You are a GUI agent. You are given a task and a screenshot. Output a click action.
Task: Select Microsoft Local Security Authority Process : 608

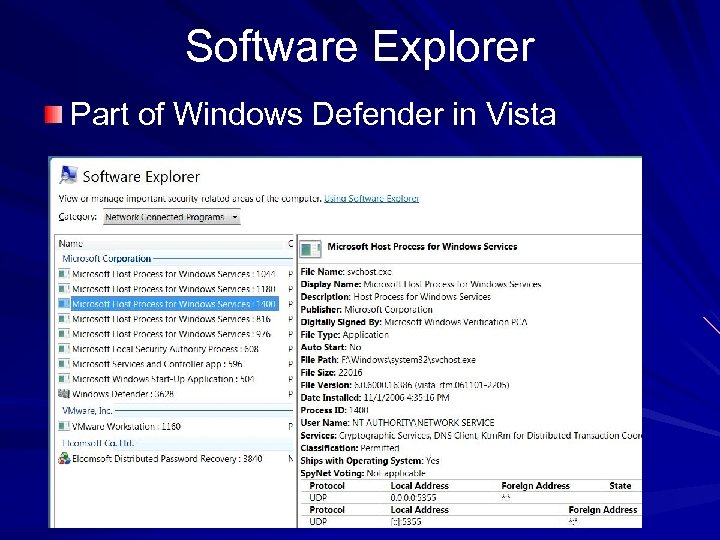(165, 349)
